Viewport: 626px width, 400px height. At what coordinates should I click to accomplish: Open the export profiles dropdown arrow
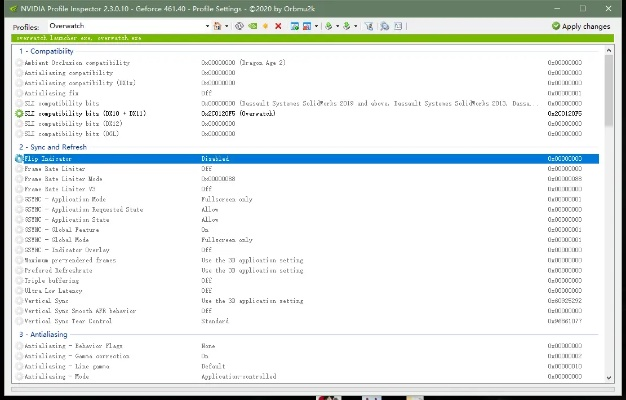(337, 26)
